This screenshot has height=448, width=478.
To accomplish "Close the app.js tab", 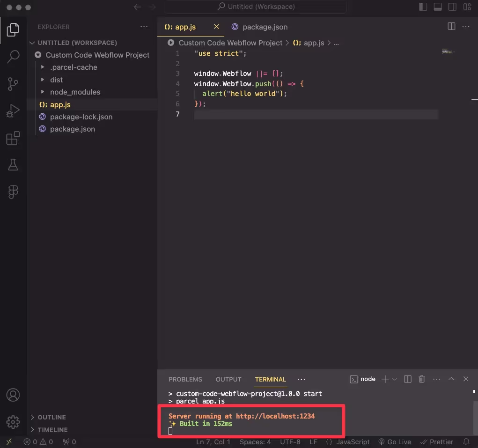I will coord(216,27).
